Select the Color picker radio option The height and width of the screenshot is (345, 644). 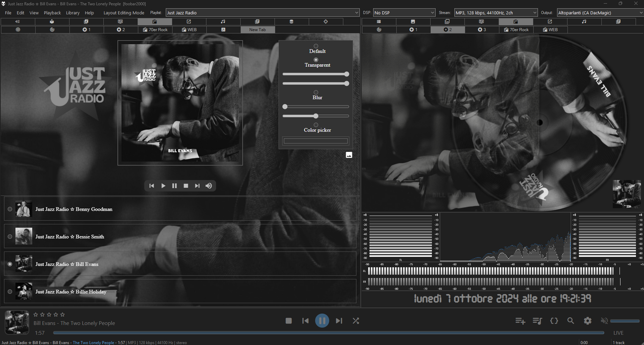316,125
